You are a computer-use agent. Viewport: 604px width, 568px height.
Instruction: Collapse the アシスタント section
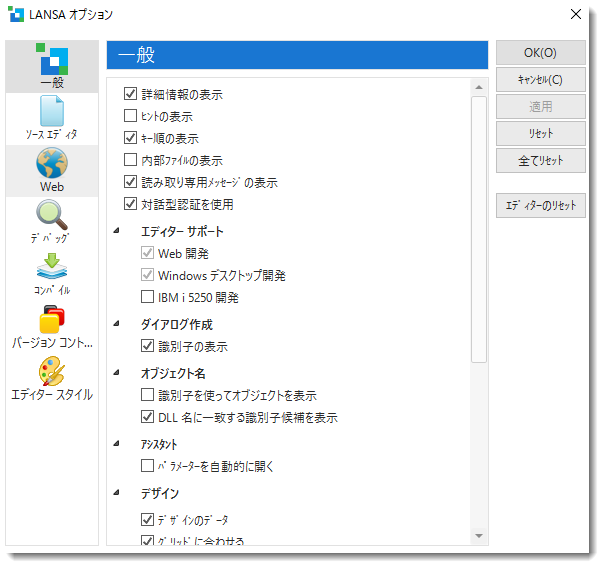pos(116,444)
